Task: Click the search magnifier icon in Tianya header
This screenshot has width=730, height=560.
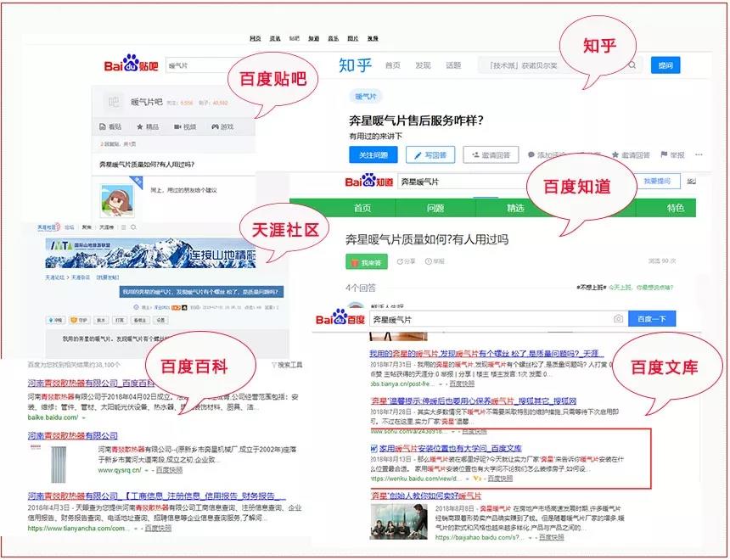Action: click(x=133, y=227)
